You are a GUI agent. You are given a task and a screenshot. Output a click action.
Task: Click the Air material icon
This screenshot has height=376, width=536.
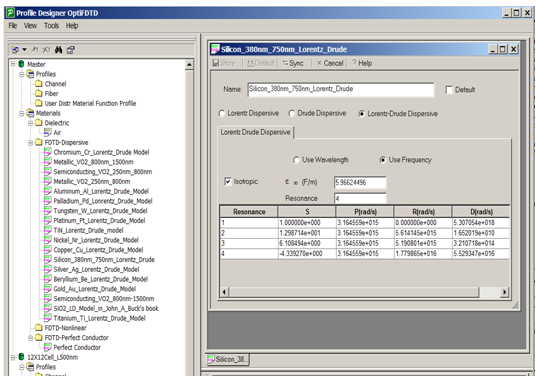[x=48, y=133]
